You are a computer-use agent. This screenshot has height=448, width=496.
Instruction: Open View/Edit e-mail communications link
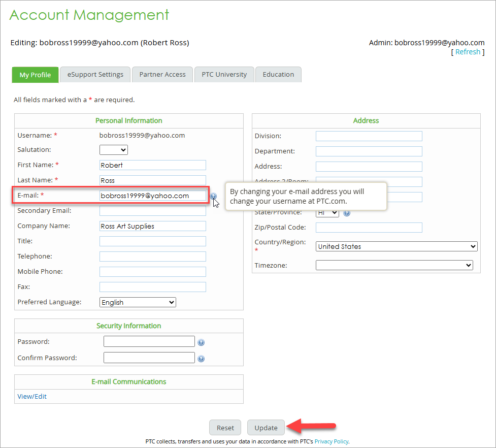[x=32, y=396]
